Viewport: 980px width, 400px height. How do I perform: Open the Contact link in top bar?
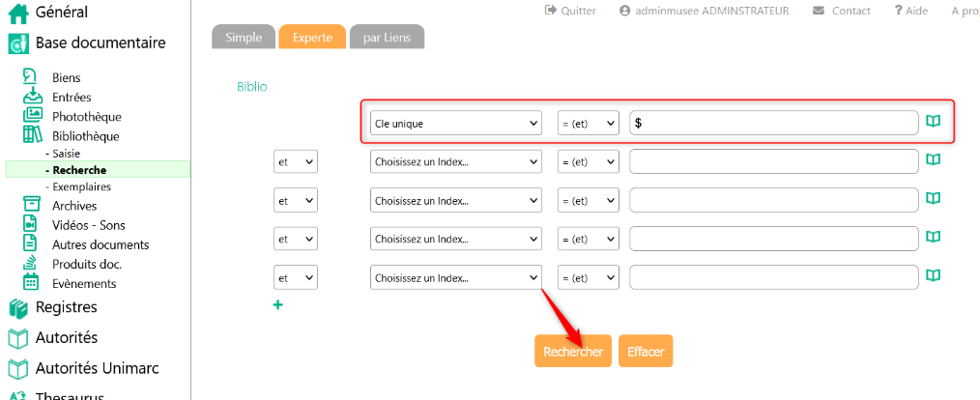850,11
